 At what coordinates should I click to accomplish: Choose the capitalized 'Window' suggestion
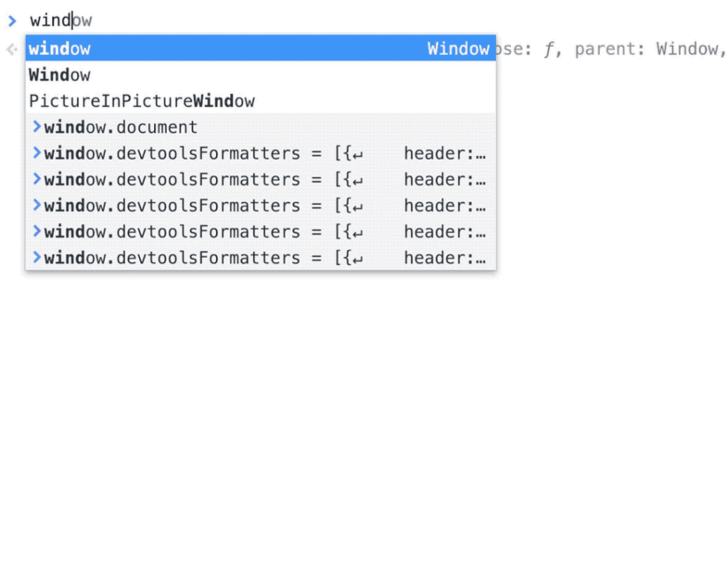pos(59,75)
